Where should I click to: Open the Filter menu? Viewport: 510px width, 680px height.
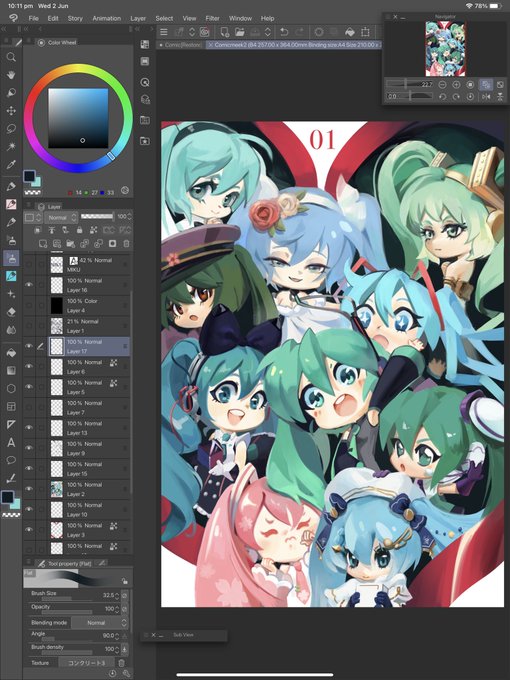(212, 18)
